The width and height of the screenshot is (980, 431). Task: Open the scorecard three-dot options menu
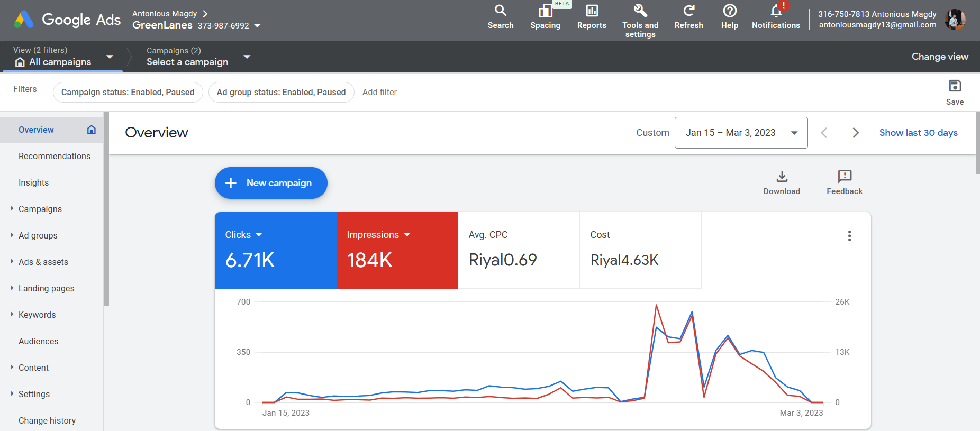[x=849, y=236]
